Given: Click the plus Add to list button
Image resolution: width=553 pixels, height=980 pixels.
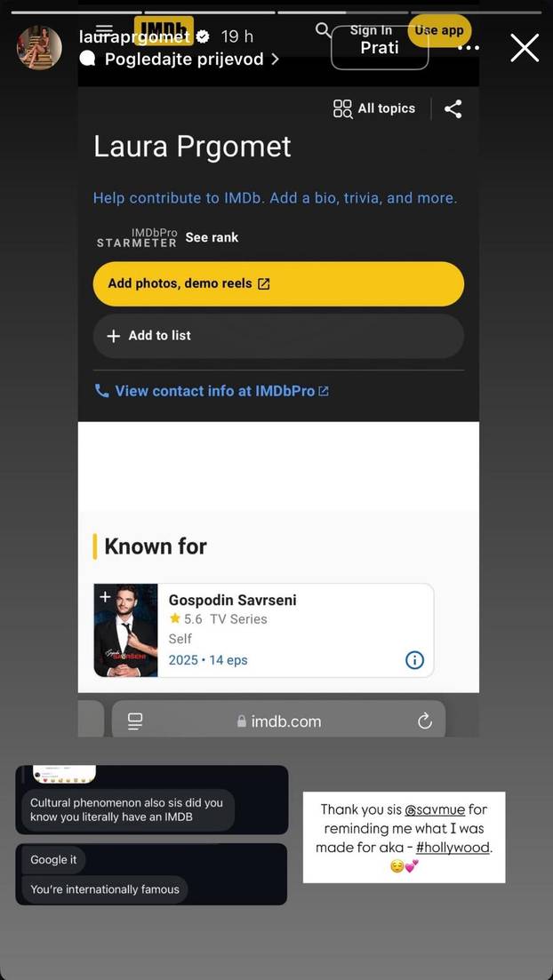Looking at the screenshot, I should tap(278, 336).
